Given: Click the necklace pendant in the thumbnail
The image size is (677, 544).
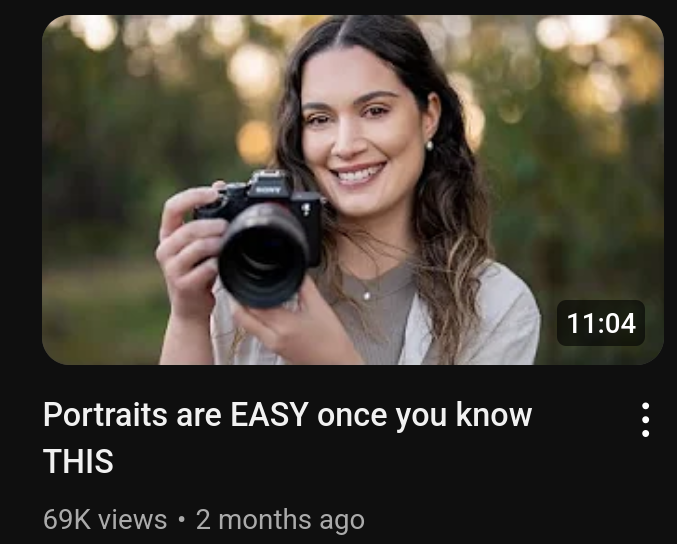Looking at the screenshot, I should coord(367,296).
